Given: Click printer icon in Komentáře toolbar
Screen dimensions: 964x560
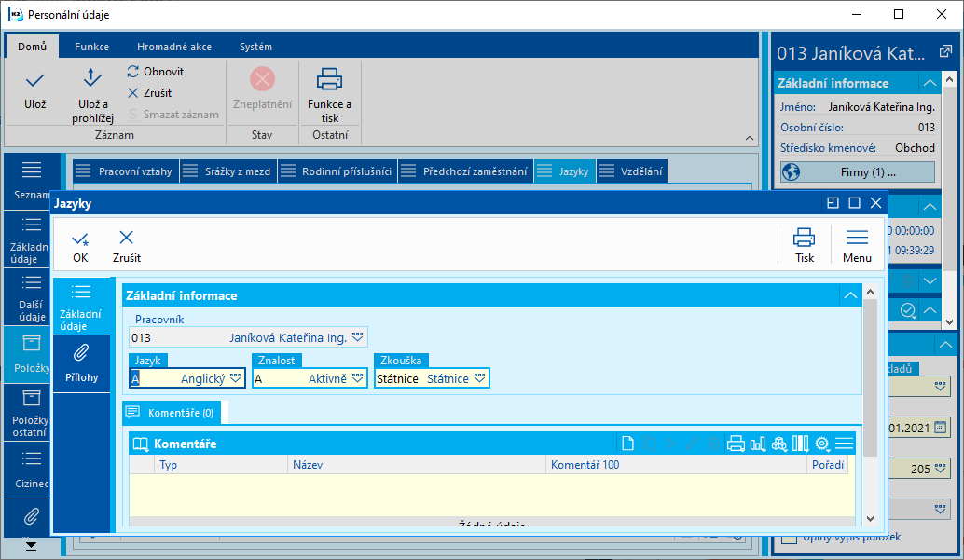Looking at the screenshot, I should click(x=736, y=444).
